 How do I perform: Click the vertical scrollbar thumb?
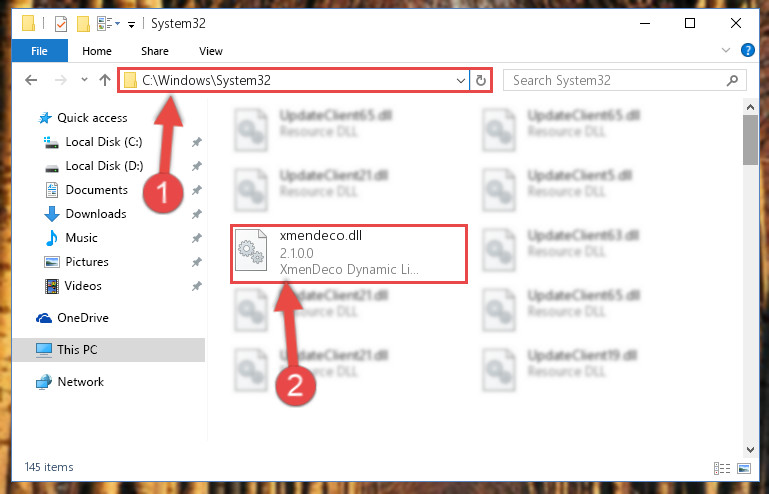click(750, 140)
